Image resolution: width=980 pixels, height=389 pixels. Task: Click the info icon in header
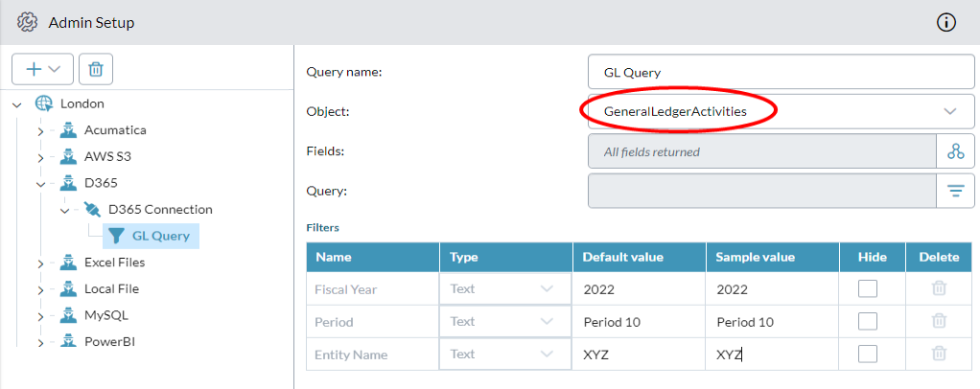[946, 23]
